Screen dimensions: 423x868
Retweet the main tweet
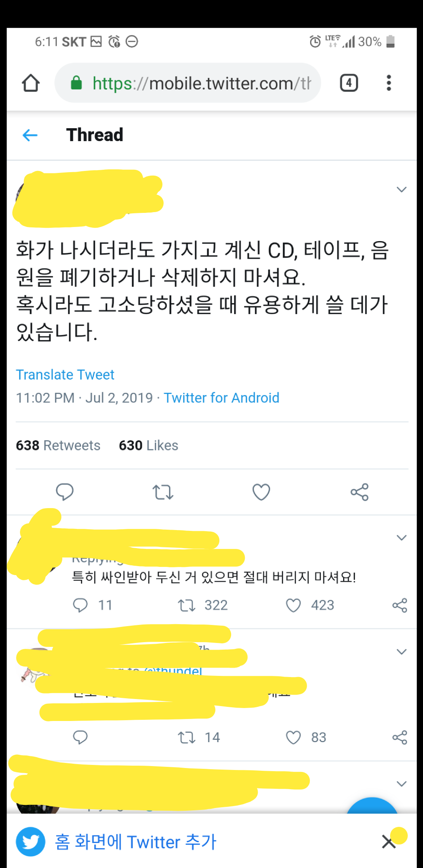pyautogui.click(x=163, y=492)
